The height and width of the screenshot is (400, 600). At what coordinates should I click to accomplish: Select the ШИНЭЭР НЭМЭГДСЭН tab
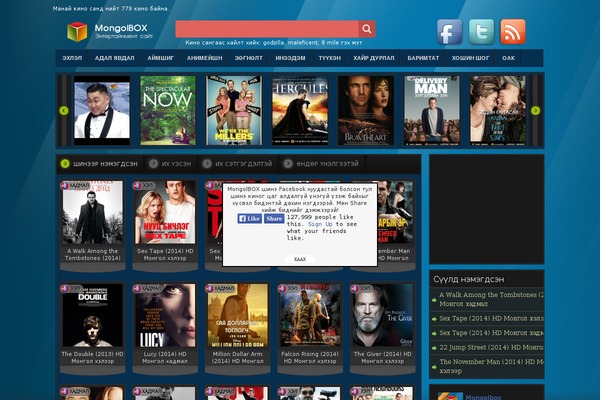99,164
